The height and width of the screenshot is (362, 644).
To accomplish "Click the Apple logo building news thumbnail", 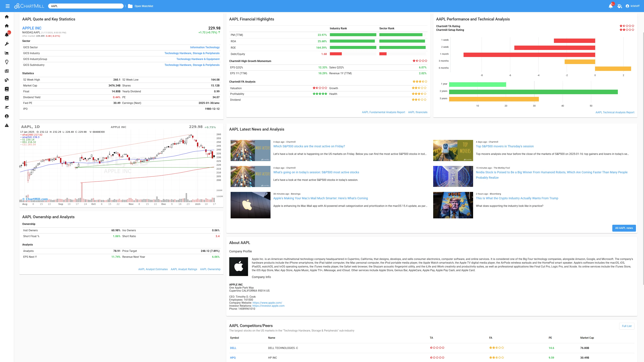I will (250, 205).
